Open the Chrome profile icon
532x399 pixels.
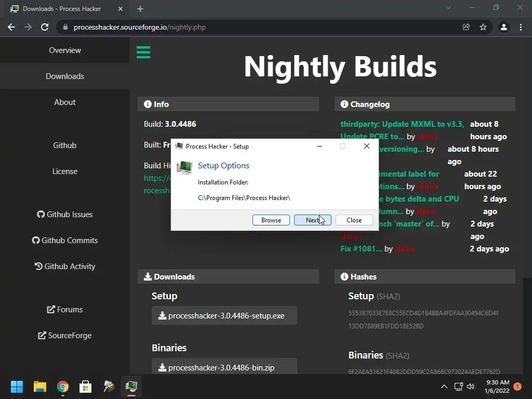(x=504, y=27)
